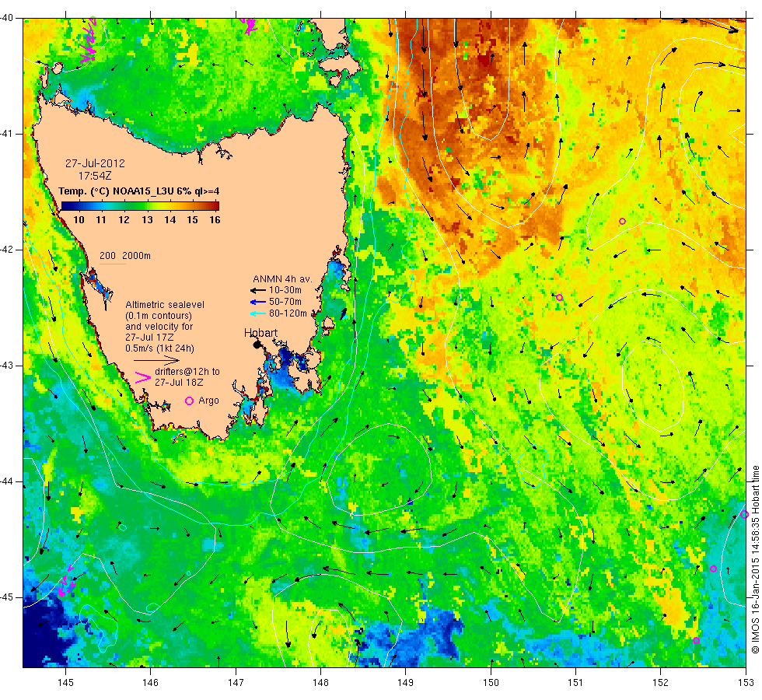Click the y-axis latitude label -43
Viewport: 762px width, 700px height.
tap(7, 365)
